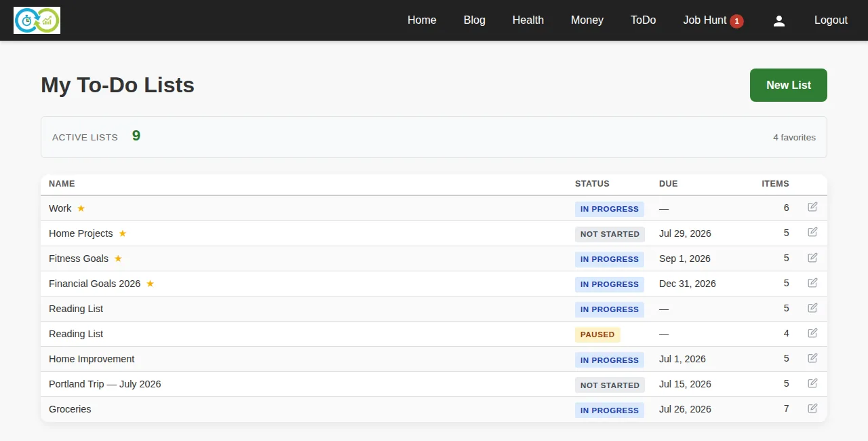
Task: Open the Home Improvement list
Action: (x=92, y=359)
